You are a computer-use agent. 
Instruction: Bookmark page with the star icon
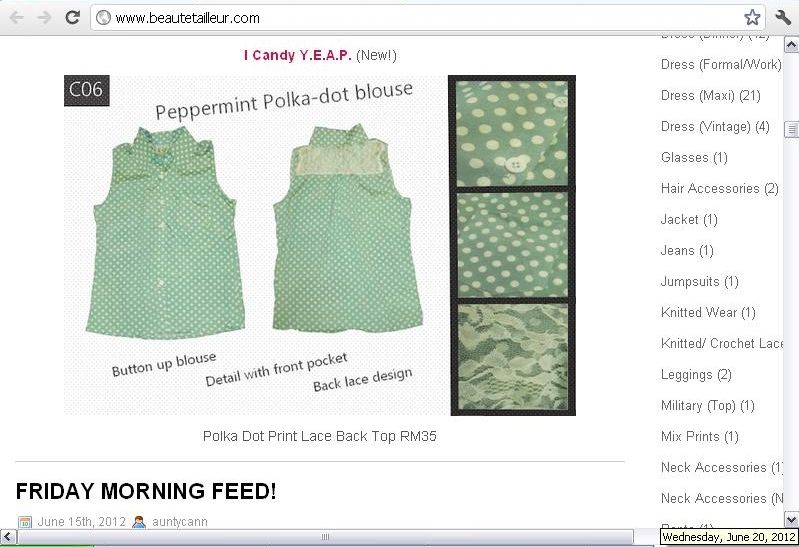[752, 18]
